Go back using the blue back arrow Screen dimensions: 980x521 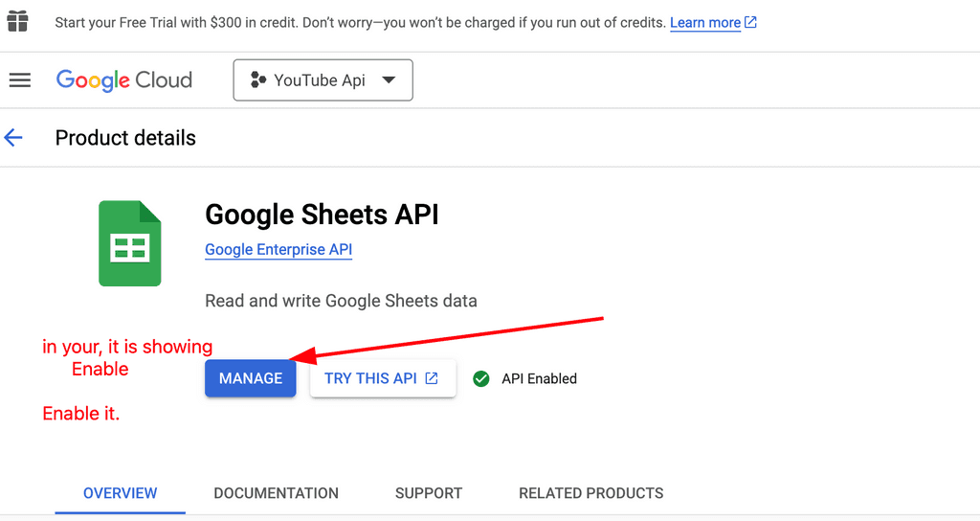(13, 138)
